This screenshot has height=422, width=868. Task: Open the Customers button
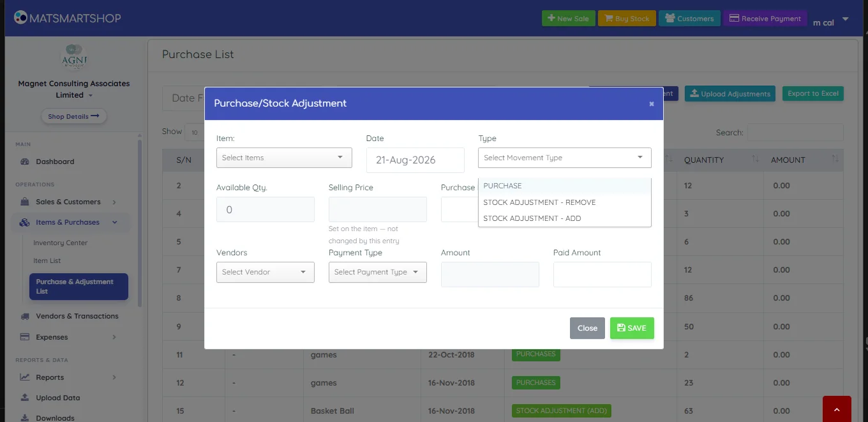[689, 19]
